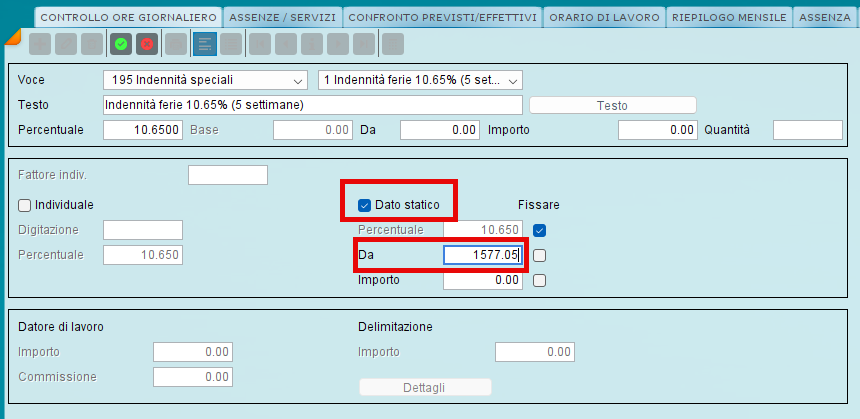Expand the Indennità ferie 10.65% sub-item dropdown

(x=420, y=80)
